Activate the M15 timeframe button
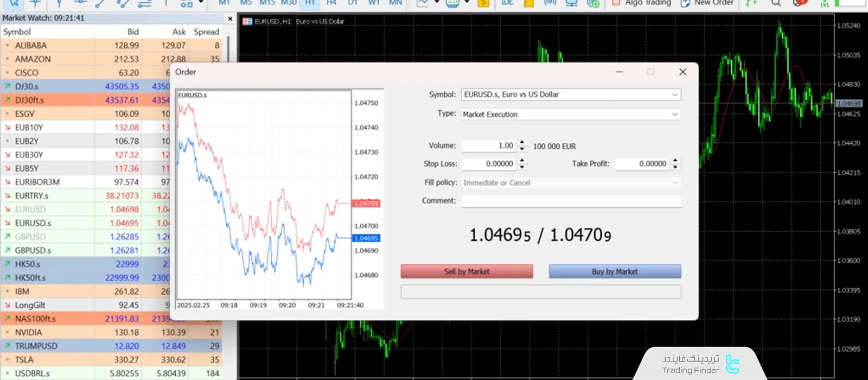868x380 pixels. [267, 3]
